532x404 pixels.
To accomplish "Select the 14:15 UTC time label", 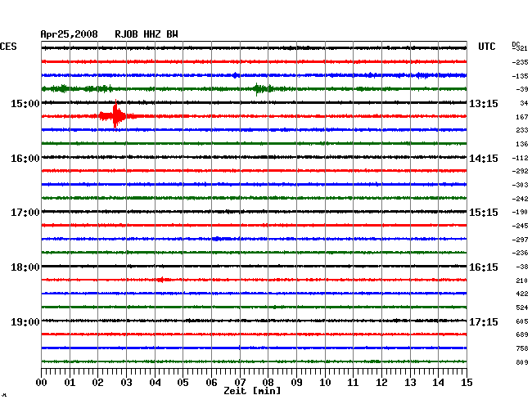I will [x=484, y=159].
